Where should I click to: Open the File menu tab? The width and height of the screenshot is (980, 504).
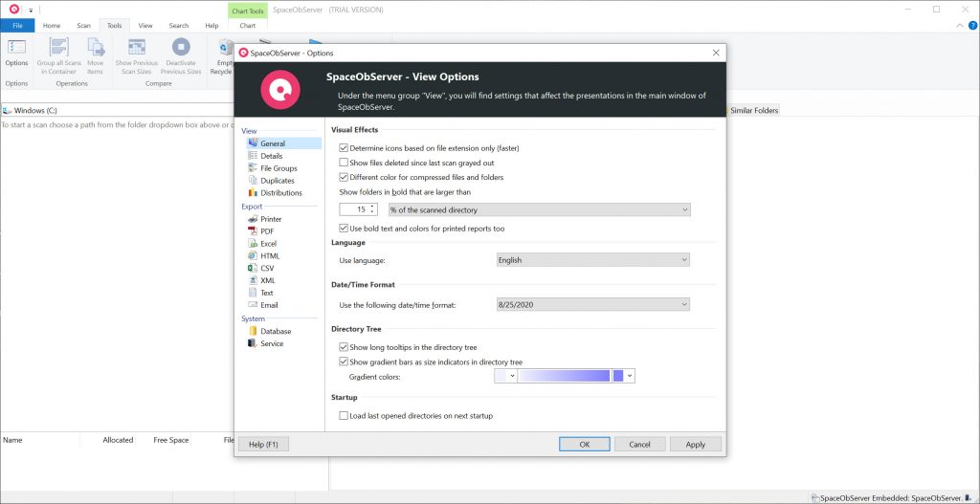17,26
